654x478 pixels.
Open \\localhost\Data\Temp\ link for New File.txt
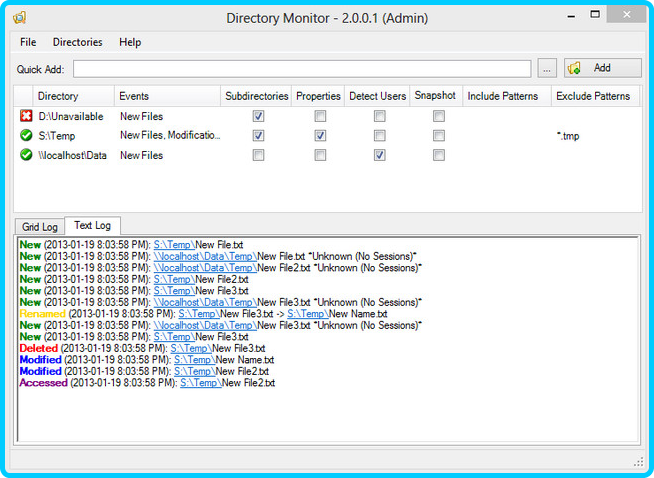(205, 257)
